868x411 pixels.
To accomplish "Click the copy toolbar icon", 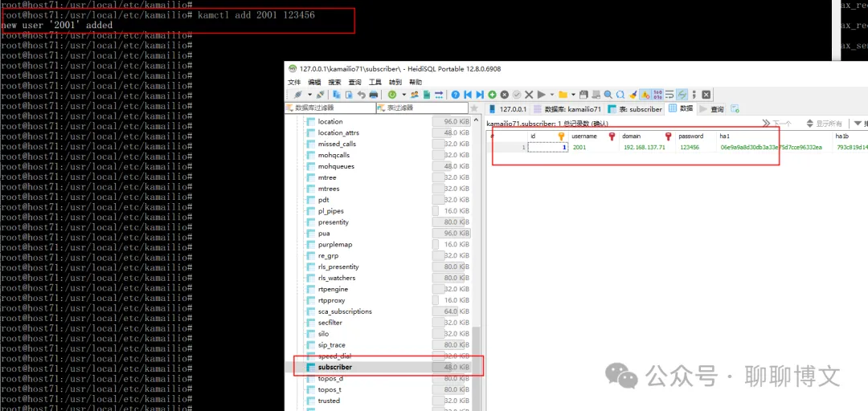I will click(337, 95).
